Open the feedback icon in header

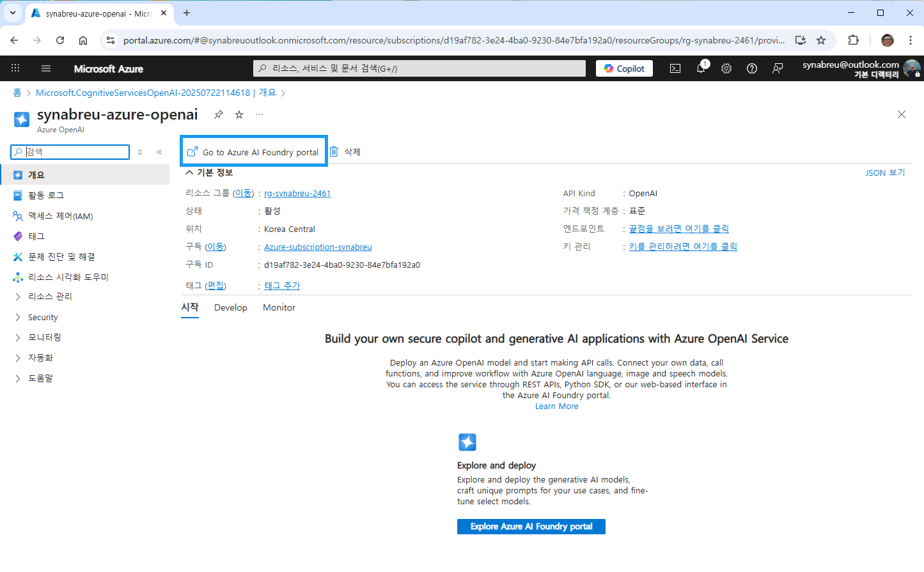point(778,68)
